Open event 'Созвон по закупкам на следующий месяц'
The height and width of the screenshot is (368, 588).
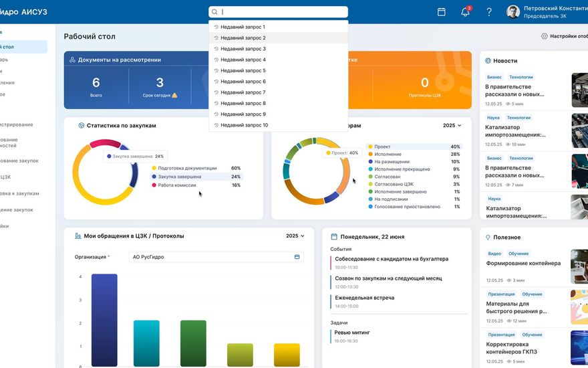[388, 278]
